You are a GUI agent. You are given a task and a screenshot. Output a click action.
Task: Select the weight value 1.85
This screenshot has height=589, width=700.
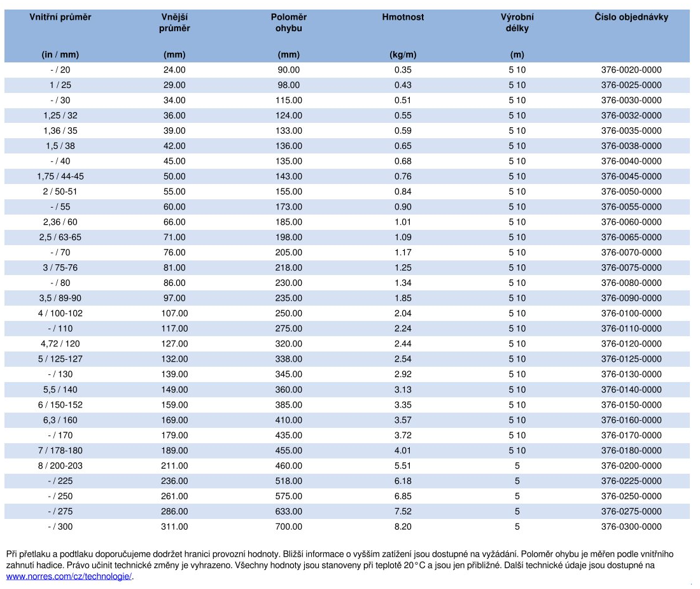click(403, 298)
